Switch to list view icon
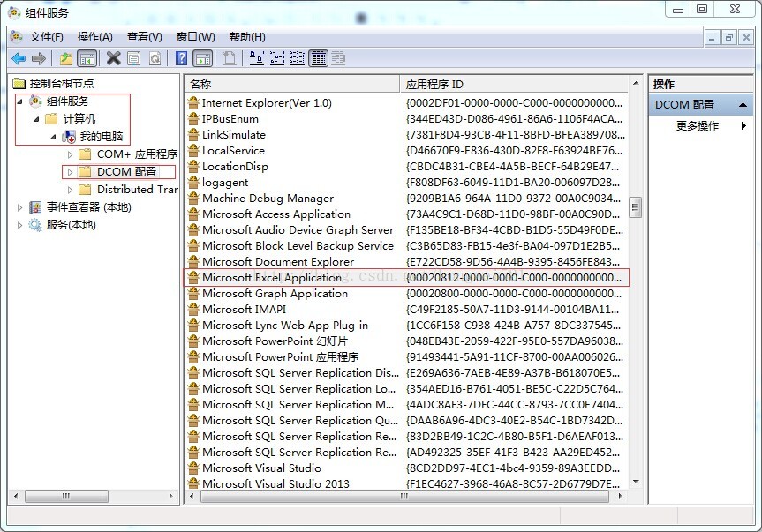This screenshot has width=762, height=532. (298, 58)
